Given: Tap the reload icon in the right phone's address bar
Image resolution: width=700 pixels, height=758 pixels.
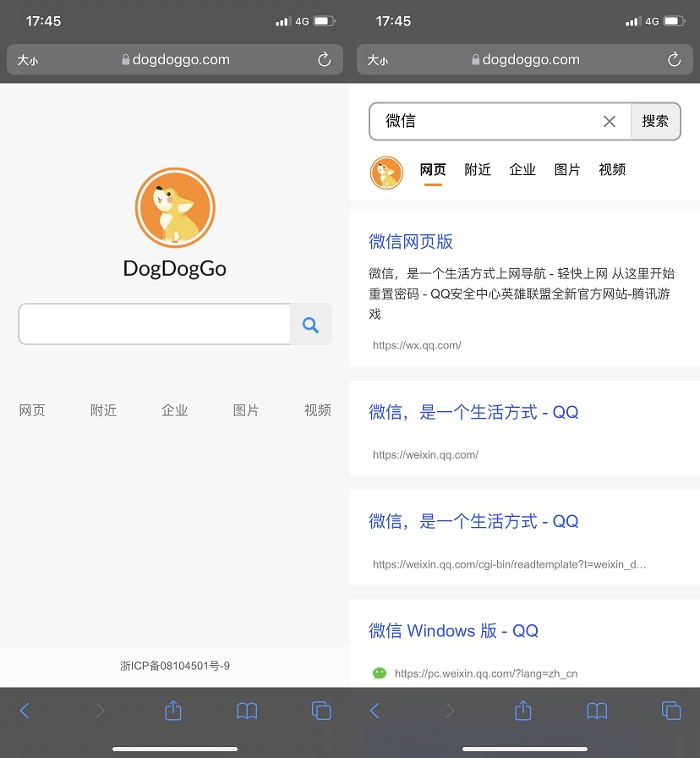Looking at the screenshot, I should 674,59.
